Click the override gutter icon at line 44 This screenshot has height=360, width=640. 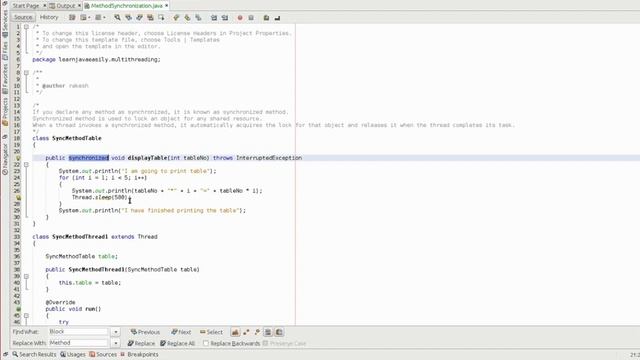point(18,309)
